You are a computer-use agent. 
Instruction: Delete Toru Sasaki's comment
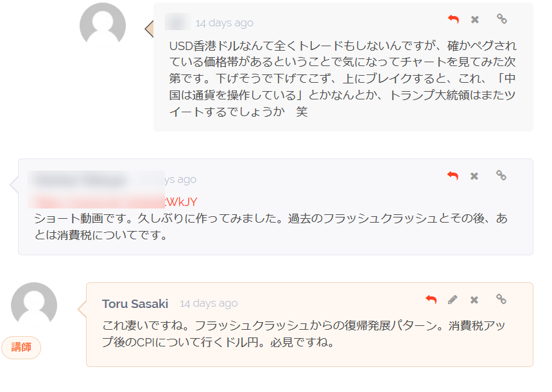tap(474, 300)
